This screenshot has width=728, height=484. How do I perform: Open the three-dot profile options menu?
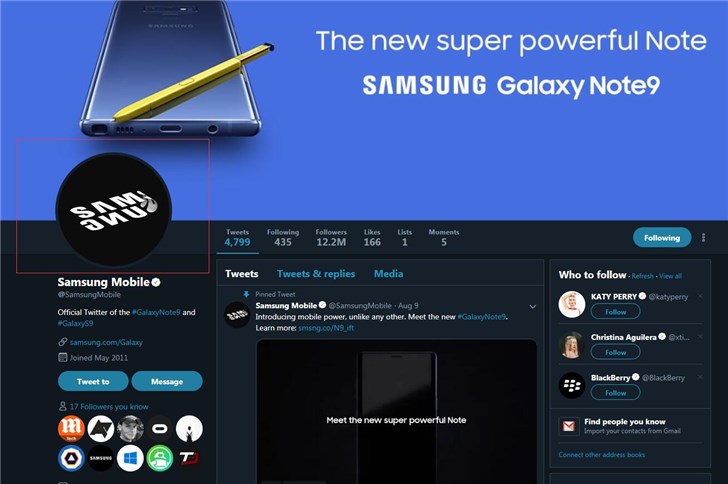(x=703, y=237)
